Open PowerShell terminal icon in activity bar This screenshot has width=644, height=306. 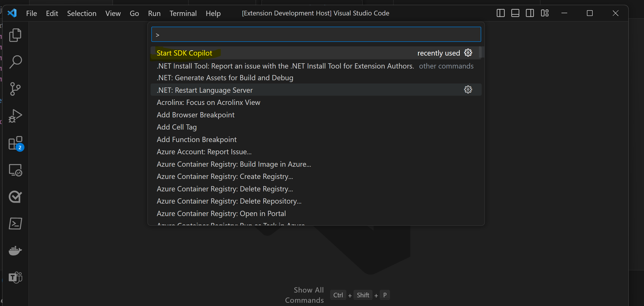(15, 224)
